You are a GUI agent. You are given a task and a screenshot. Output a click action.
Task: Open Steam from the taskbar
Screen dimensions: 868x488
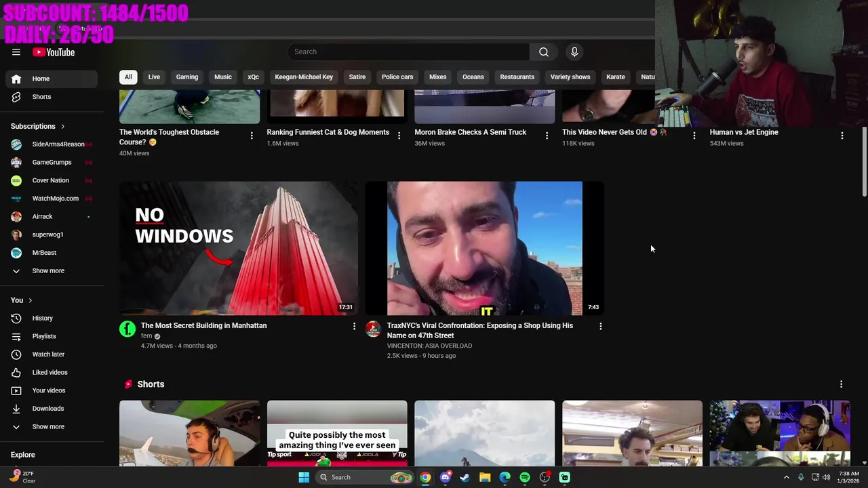coord(465,477)
